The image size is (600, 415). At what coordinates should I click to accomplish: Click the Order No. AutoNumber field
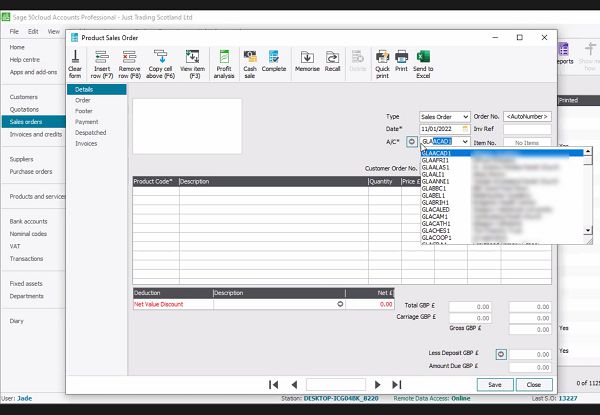527,117
